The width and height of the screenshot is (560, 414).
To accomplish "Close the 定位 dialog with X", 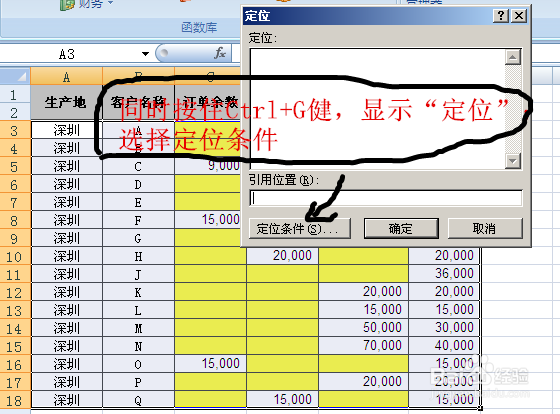I will (x=519, y=16).
